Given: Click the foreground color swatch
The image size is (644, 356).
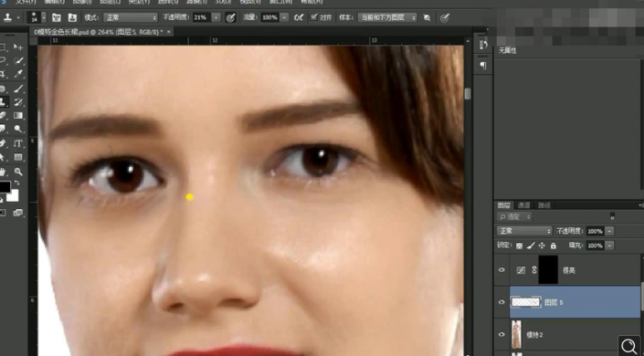Looking at the screenshot, I should tap(4, 187).
